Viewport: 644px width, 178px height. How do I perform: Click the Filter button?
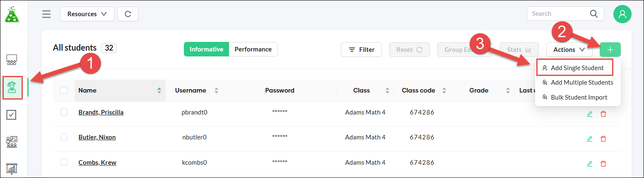(361, 50)
